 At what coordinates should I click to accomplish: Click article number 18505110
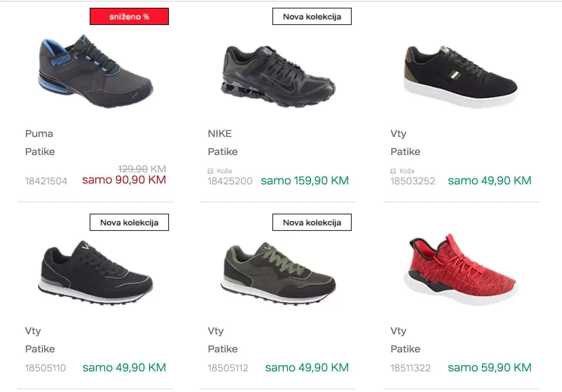(x=46, y=368)
